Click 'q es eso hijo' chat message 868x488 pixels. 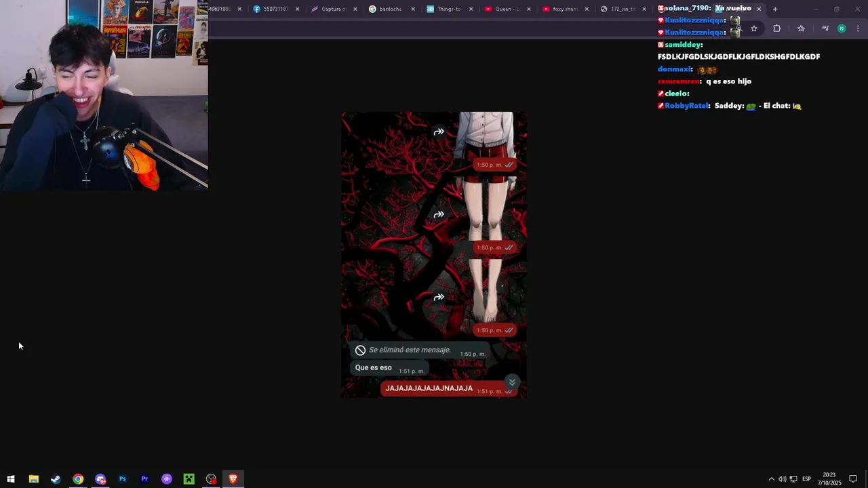pyautogui.click(x=728, y=81)
